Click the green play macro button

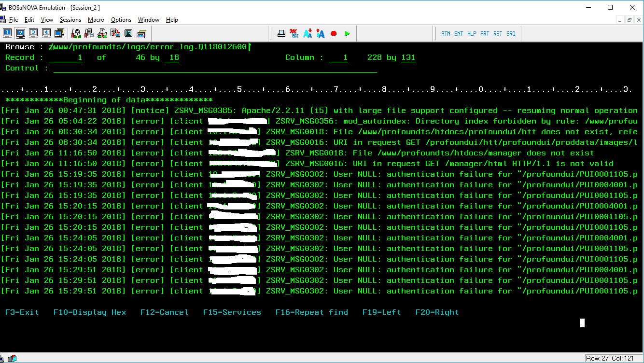click(x=347, y=34)
